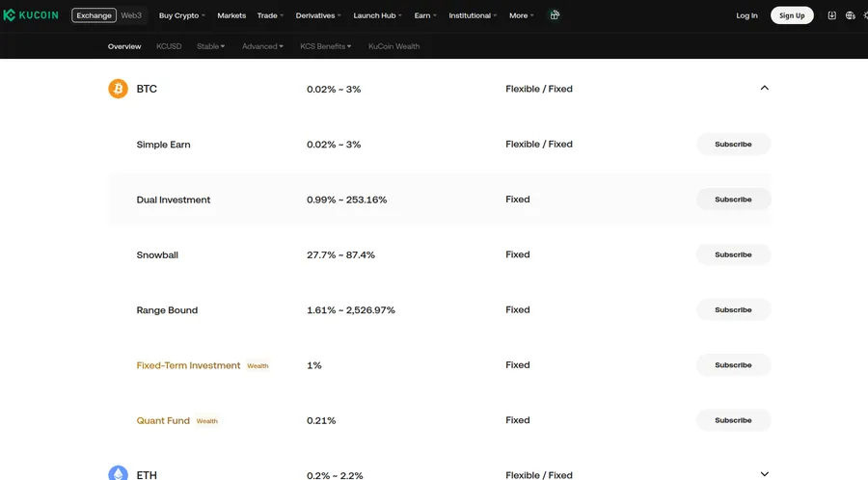Click the app download icon

tap(831, 15)
